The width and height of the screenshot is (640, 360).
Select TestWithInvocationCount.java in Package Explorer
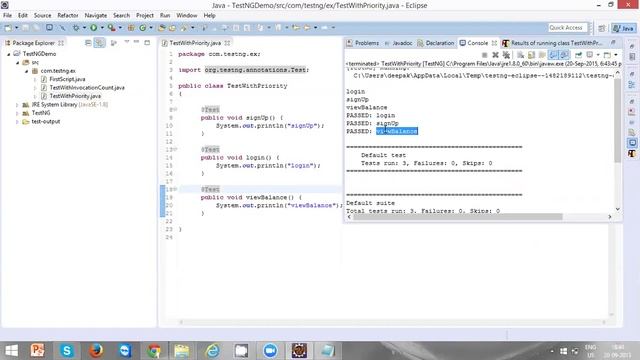87,88
